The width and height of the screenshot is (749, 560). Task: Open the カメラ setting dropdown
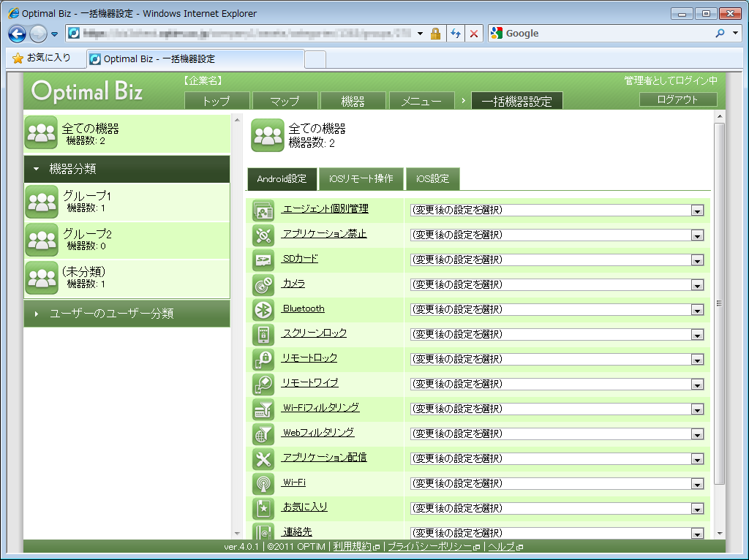coord(557,284)
